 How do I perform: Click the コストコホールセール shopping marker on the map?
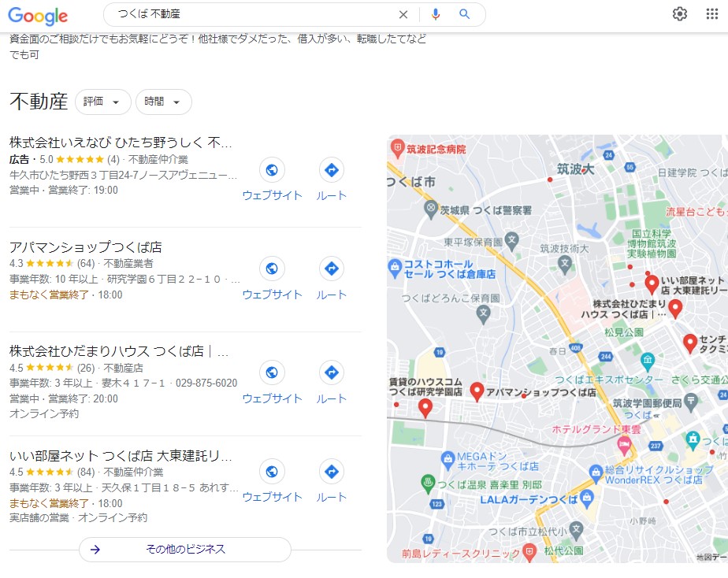(x=395, y=268)
